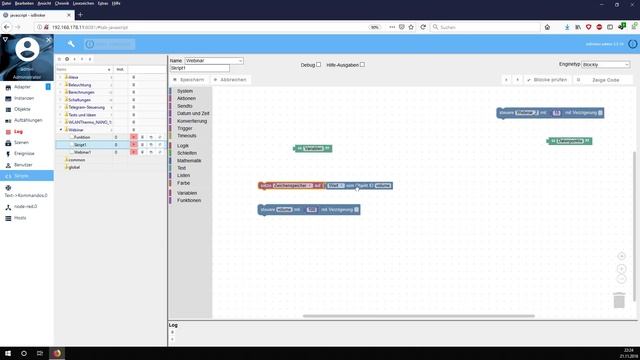The width and height of the screenshot is (640, 360).
Task: Open the Name group dropdown showing Webinar
Action: coord(214,60)
